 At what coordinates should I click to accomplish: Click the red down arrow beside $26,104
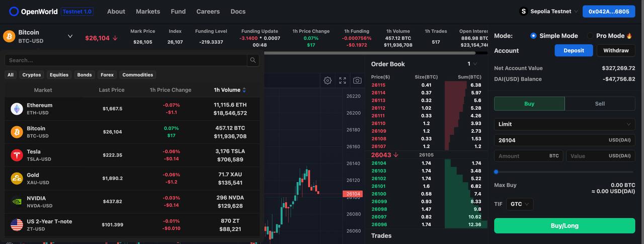[115, 38]
